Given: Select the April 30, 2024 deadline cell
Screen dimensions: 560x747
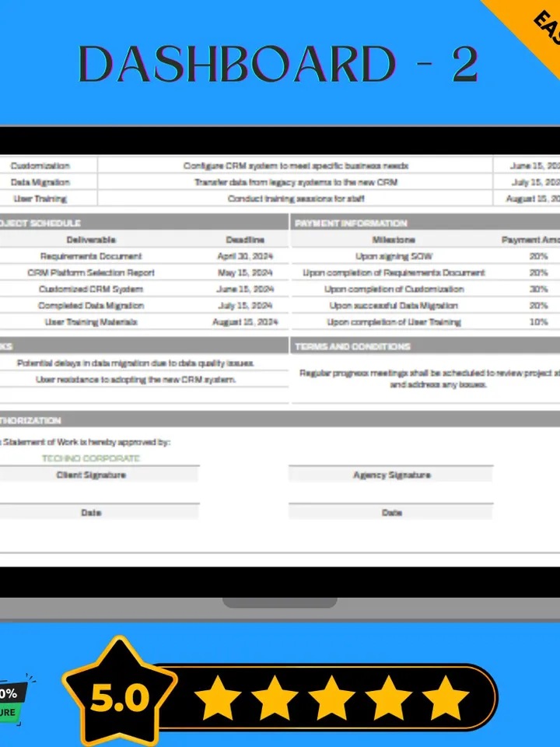Looking at the screenshot, I should [x=245, y=256].
